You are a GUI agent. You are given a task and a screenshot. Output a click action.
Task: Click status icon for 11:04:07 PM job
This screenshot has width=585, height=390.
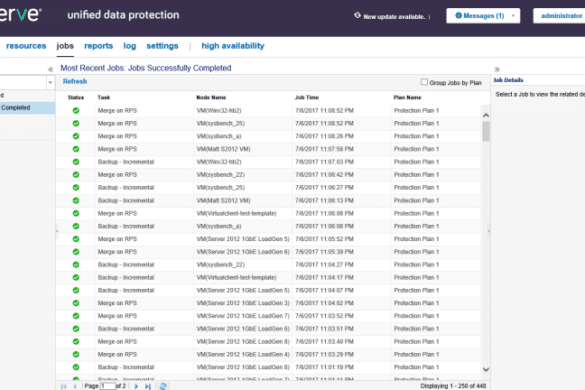coord(76,290)
